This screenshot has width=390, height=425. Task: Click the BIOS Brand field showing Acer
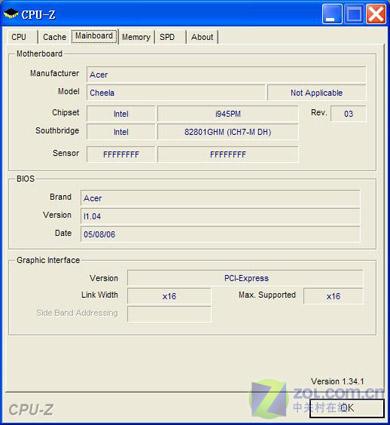pos(220,198)
